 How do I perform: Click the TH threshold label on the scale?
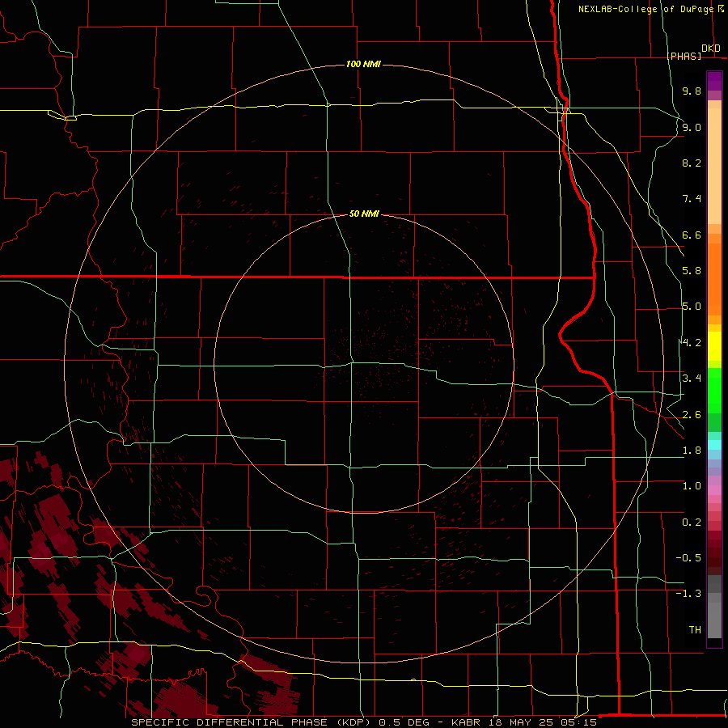coord(695,630)
